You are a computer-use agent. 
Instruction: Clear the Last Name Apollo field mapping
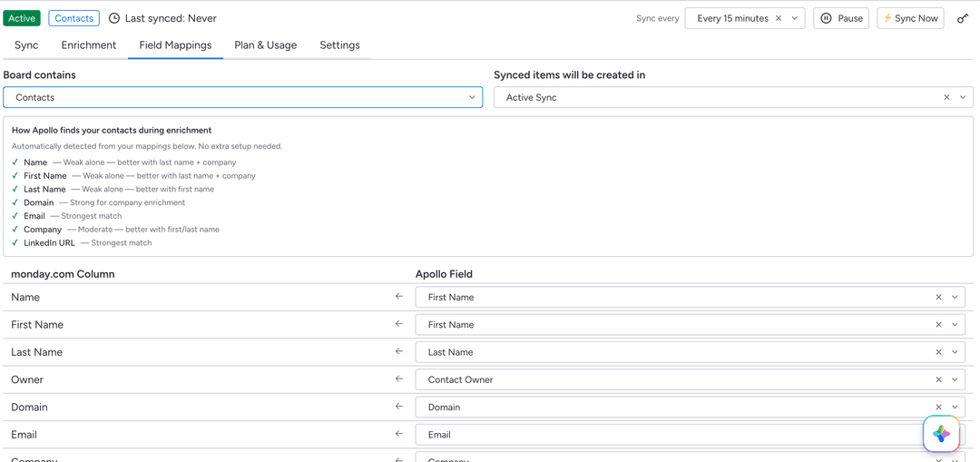pyautogui.click(x=939, y=352)
